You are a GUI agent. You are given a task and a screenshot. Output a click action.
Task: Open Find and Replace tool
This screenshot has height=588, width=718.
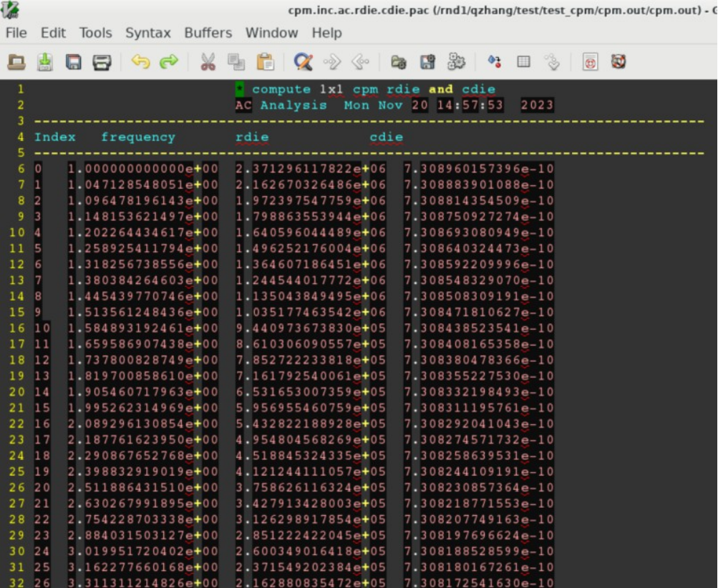tap(303, 62)
